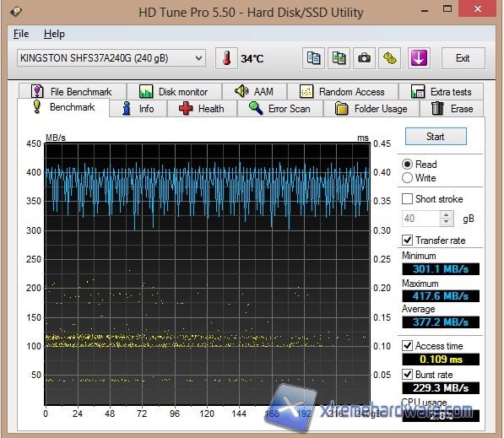Open the Erase tab
Viewport: 504px width, 438px height.
[452, 109]
